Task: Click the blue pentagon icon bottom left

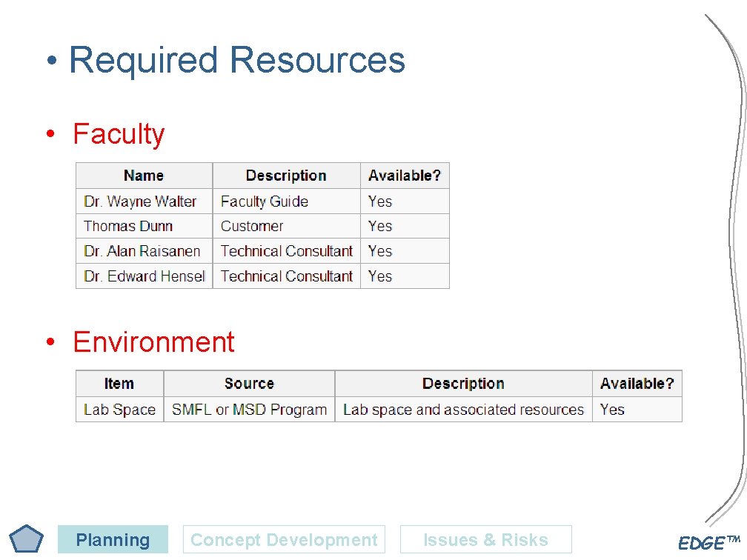Action: [x=27, y=539]
